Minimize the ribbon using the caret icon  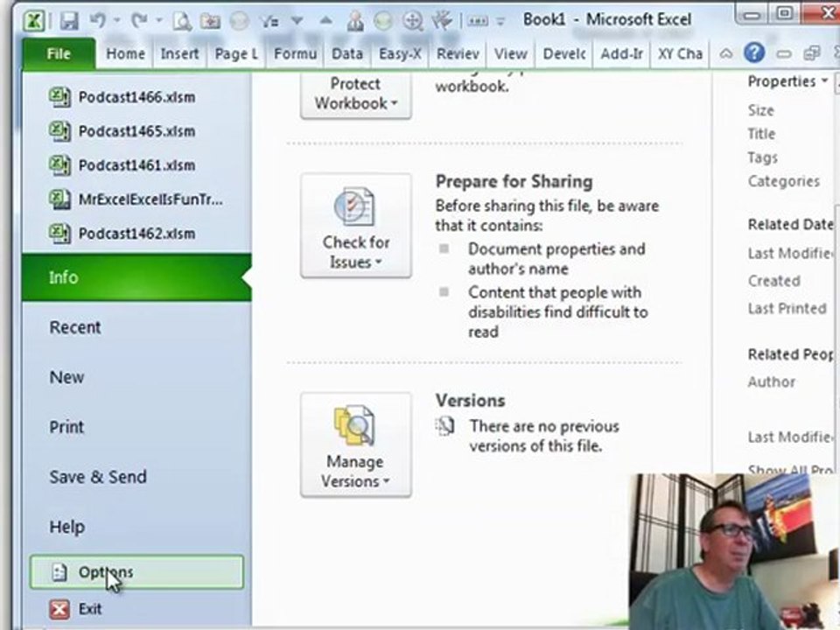pos(726,53)
